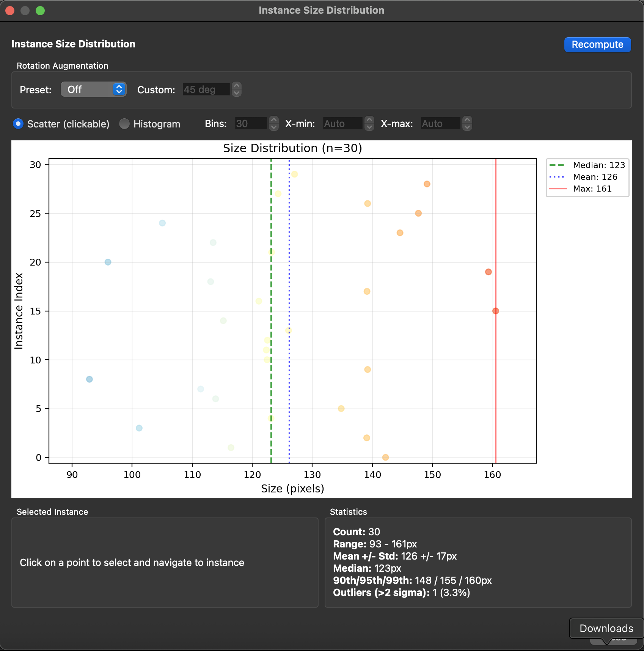This screenshot has width=644, height=651.
Task: Select the light blue point at index 3
Action: point(139,428)
